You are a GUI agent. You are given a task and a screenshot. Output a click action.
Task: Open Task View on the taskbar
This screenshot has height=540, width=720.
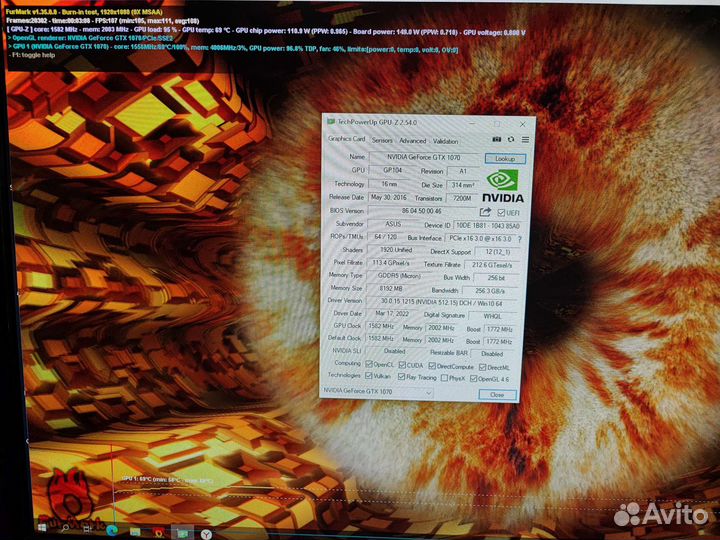(x=88, y=529)
